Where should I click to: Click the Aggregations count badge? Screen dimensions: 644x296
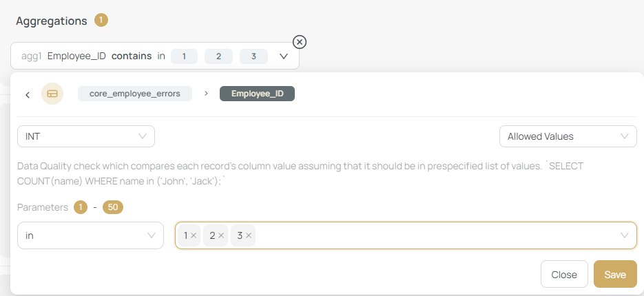101,21
